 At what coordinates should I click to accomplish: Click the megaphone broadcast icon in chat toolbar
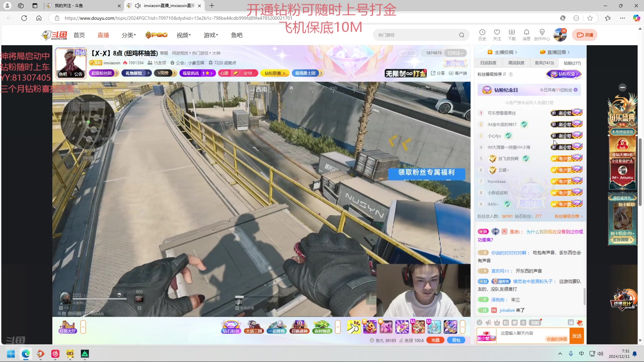(x=488, y=322)
